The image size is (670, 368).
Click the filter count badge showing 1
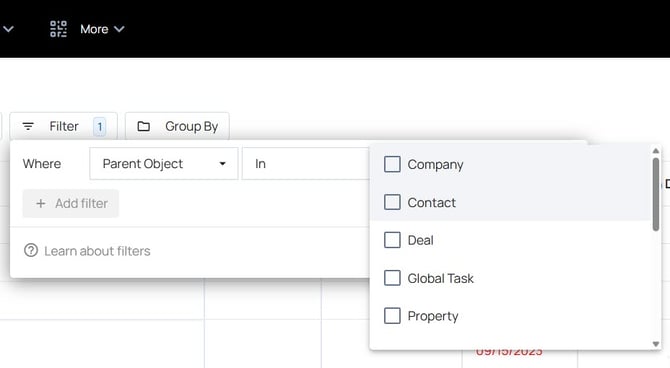[x=100, y=127]
